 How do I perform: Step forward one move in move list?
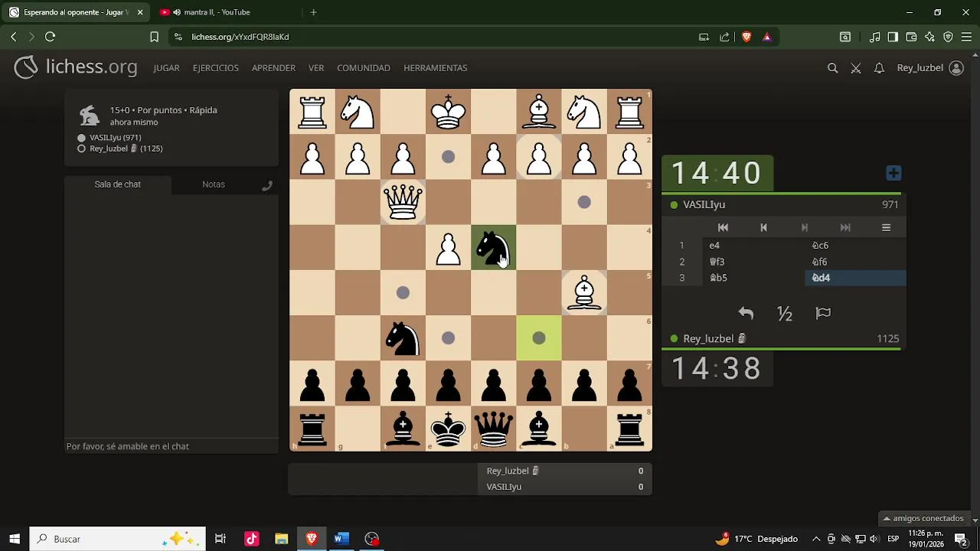coord(804,227)
